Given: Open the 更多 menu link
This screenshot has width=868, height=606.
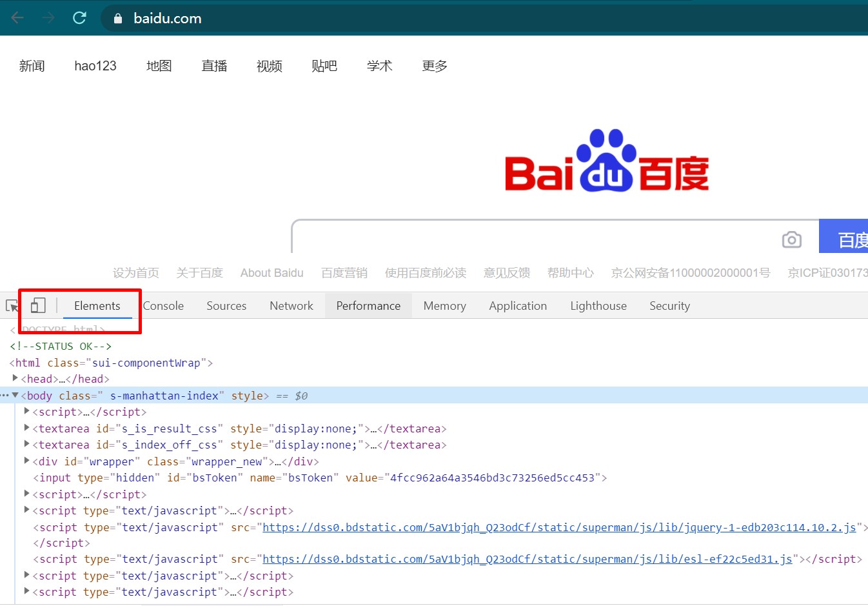Looking at the screenshot, I should pos(435,66).
